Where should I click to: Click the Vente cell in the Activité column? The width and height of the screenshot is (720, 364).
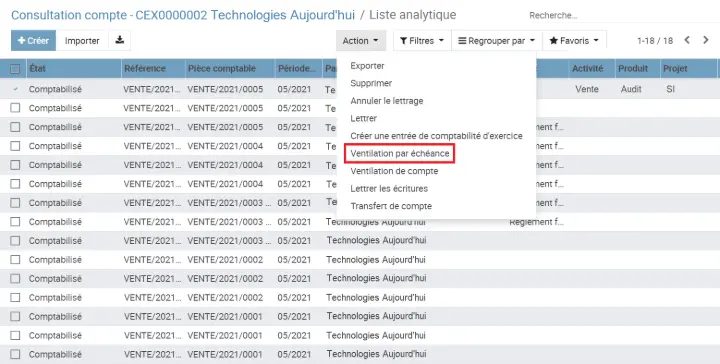pos(587,89)
